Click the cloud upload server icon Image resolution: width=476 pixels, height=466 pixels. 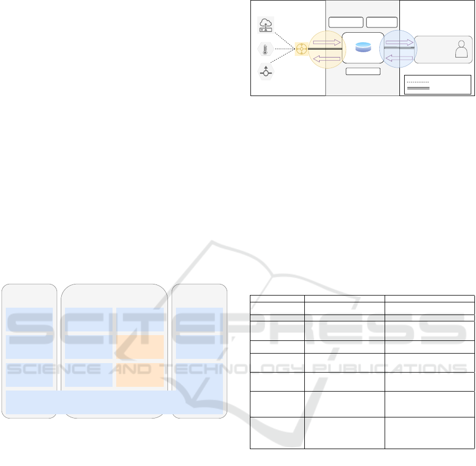(x=266, y=25)
